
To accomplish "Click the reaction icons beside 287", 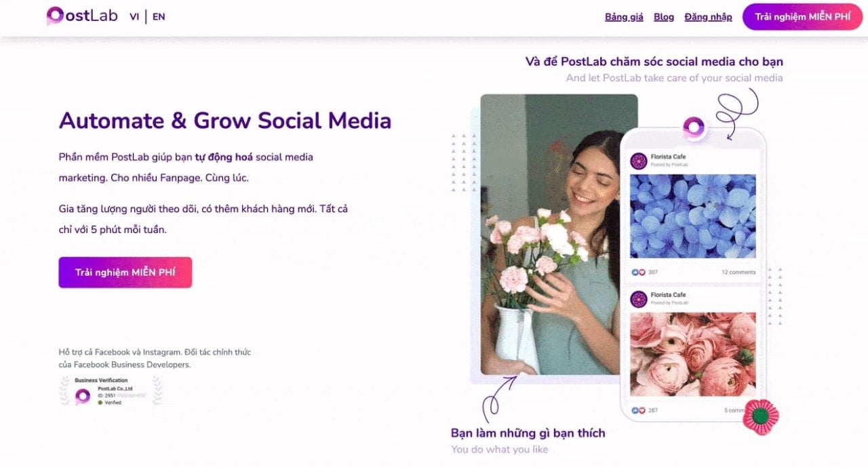I will pos(638,410).
